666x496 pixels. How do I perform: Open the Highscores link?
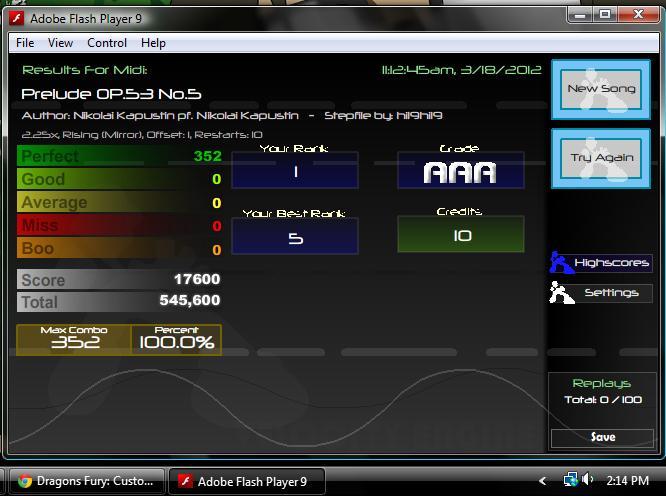(611, 263)
